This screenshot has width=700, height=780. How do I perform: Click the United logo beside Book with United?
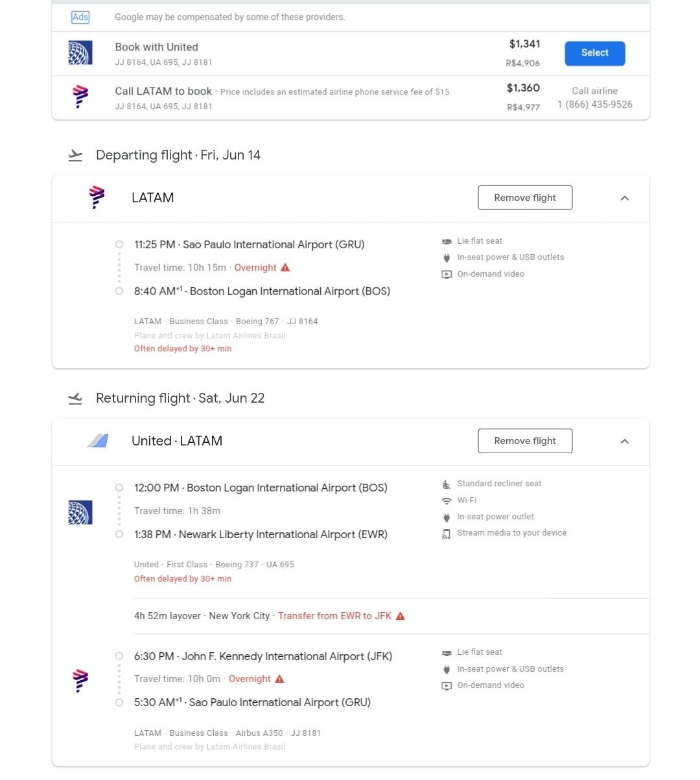[80, 53]
